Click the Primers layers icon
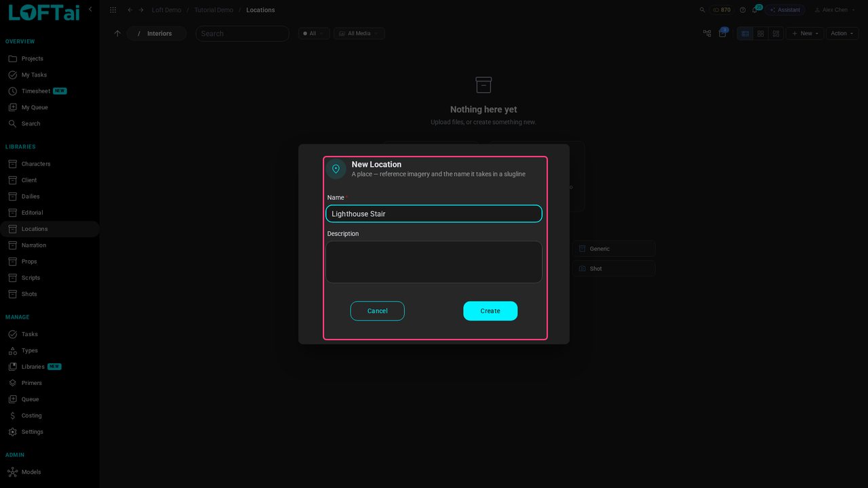Viewport: 868px width, 488px height. tap(12, 383)
